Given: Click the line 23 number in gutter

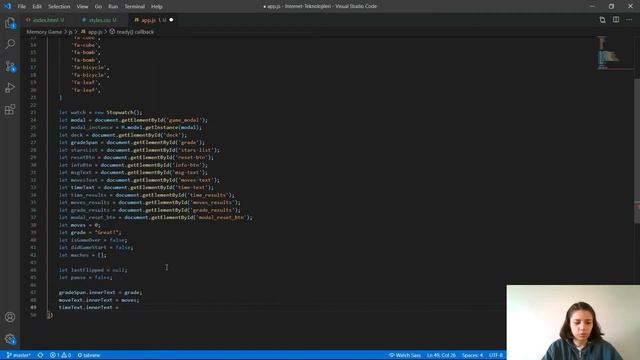Looking at the screenshot, I should tap(33, 112).
